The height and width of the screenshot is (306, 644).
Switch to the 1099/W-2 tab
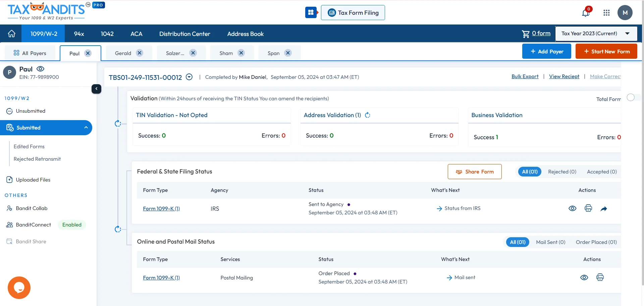tap(44, 34)
